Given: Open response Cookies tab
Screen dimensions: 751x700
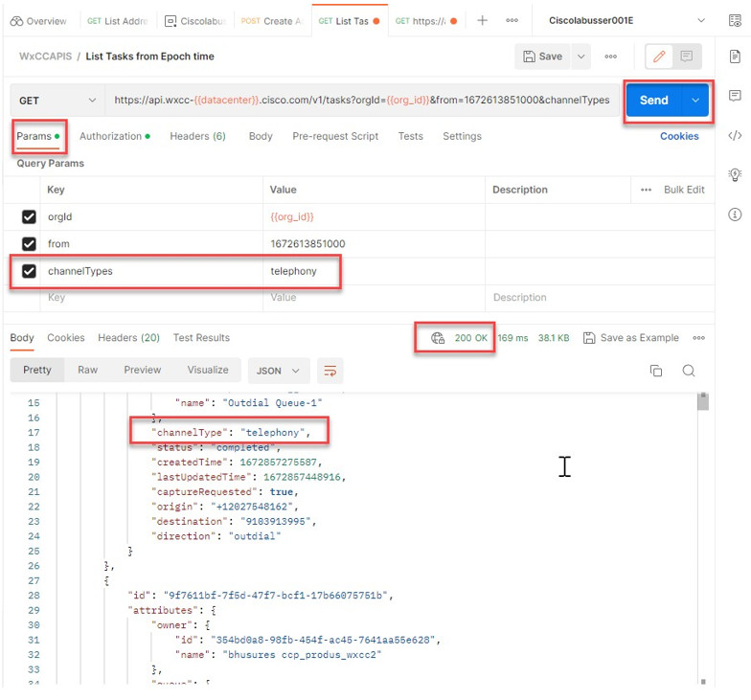Looking at the screenshot, I should click(x=65, y=338).
